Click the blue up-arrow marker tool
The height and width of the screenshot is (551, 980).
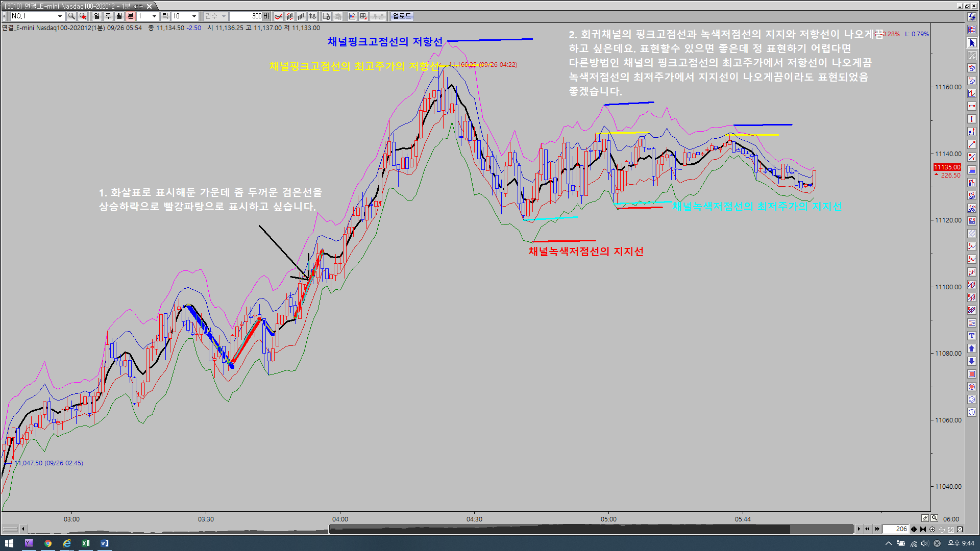coord(972,348)
